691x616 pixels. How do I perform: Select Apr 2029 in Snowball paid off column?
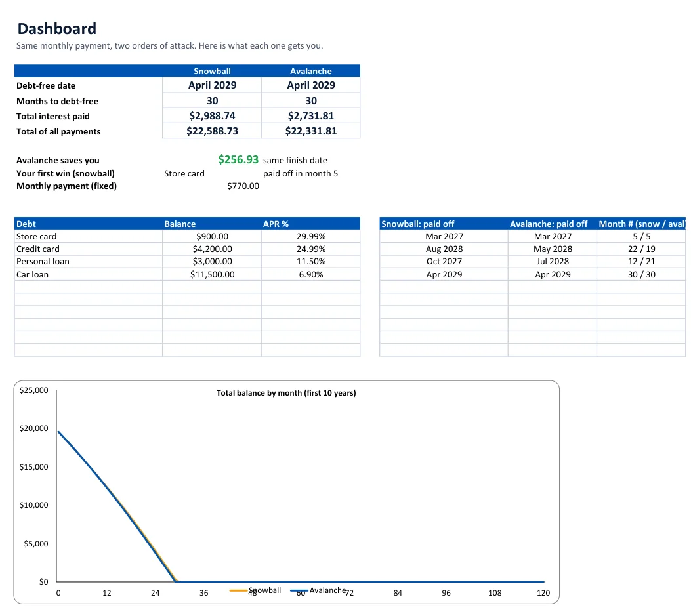click(x=444, y=274)
